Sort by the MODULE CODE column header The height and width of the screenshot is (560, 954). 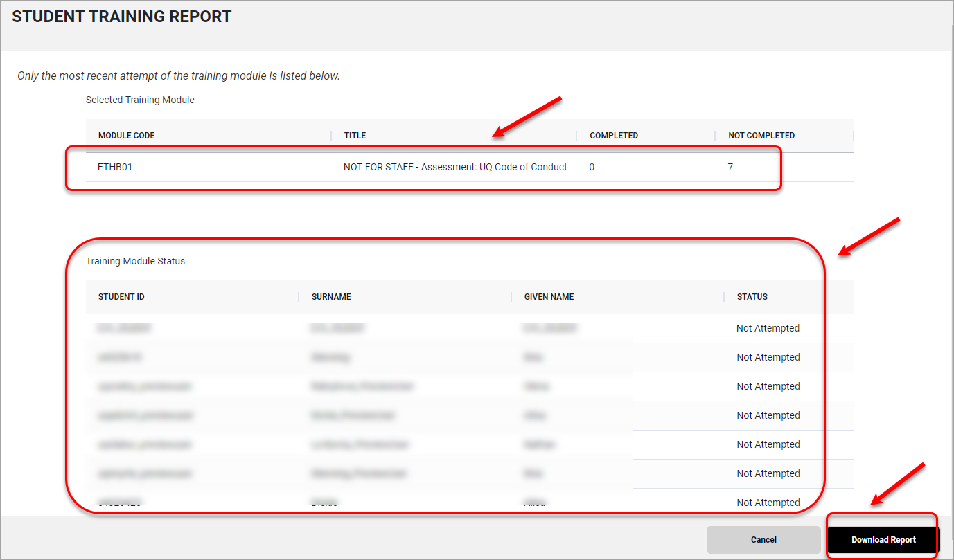point(126,136)
